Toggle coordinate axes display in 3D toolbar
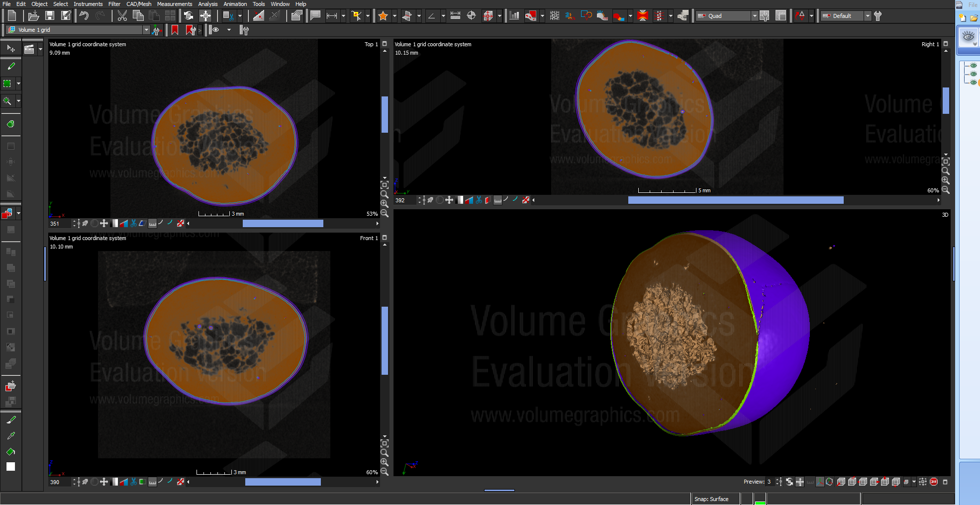The image size is (980, 505). point(820,482)
